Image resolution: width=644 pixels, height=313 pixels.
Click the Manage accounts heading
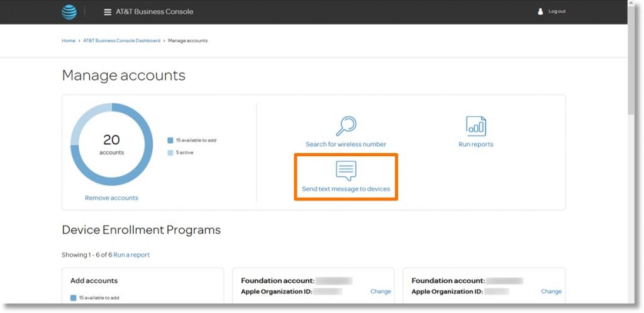click(124, 76)
